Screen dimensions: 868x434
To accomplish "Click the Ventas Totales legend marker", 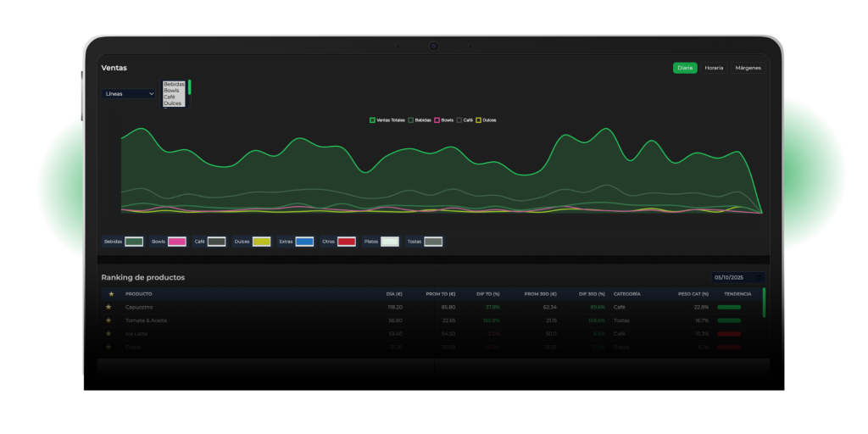I will [372, 120].
